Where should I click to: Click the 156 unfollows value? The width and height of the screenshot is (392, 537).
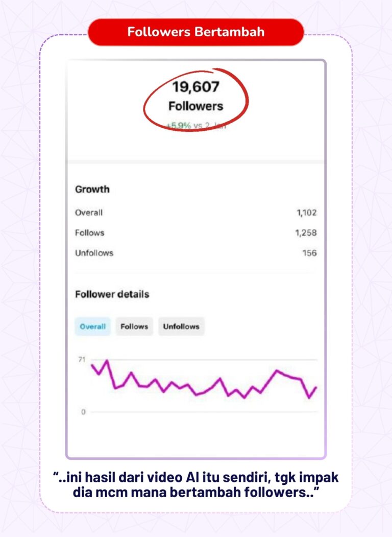pos(309,253)
